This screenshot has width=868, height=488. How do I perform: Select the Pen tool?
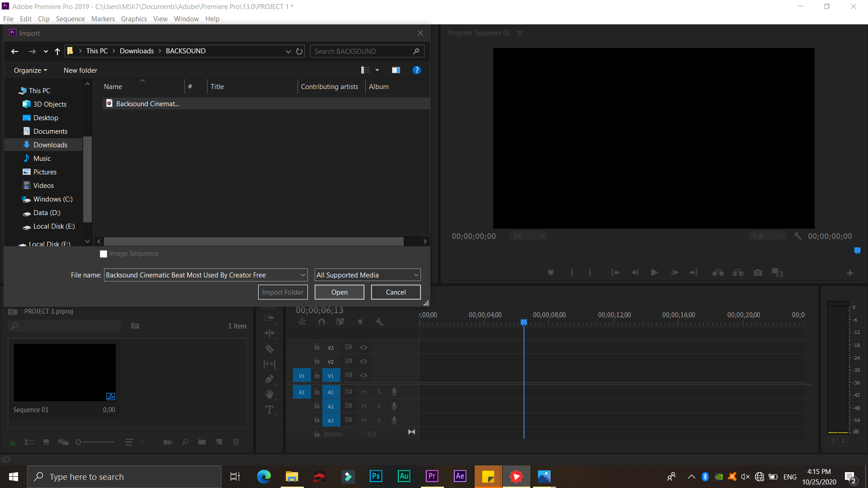coord(269,379)
